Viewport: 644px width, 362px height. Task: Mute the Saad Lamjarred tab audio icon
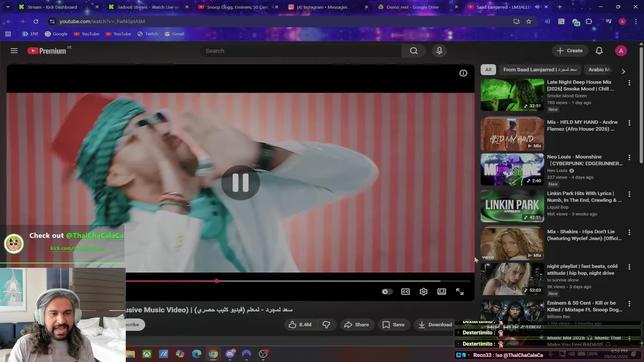(x=537, y=7)
